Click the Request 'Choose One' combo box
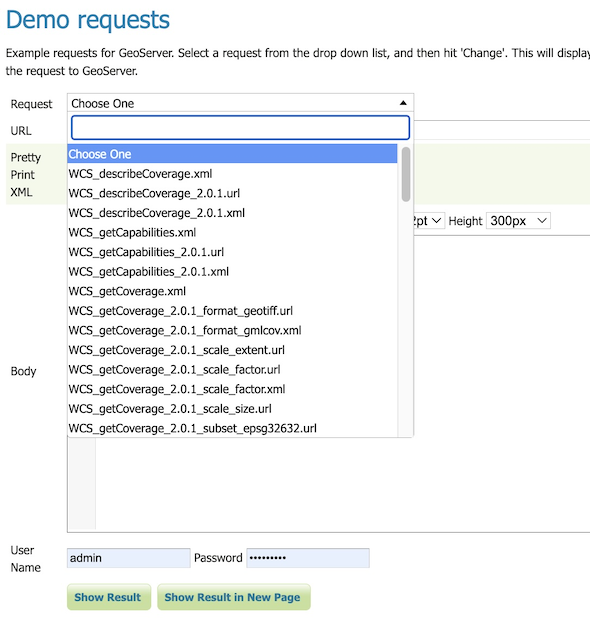This screenshot has height=618, width=590. click(240, 103)
